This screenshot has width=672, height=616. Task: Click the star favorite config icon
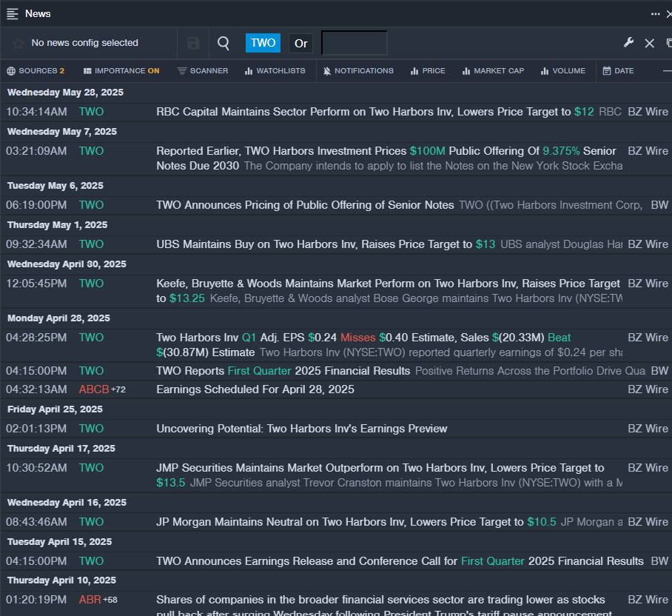pos(18,43)
